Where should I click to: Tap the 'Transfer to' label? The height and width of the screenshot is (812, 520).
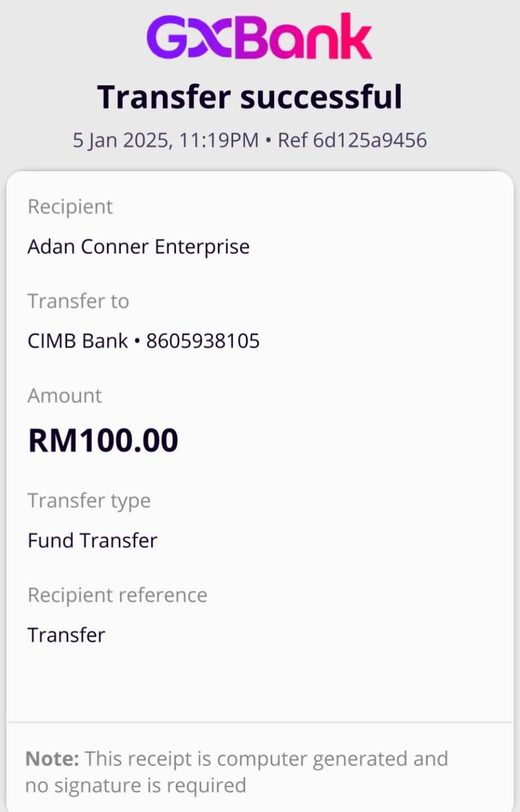pos(78,301)
